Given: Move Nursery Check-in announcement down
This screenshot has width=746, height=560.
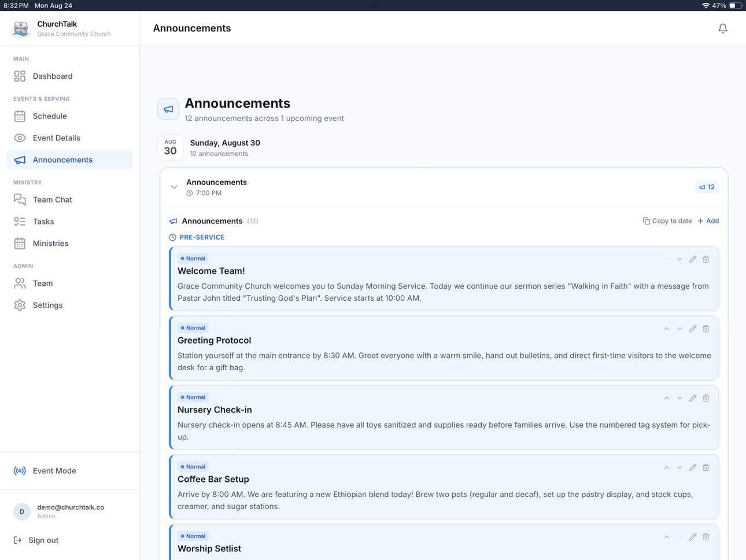Looking at the screenshot, I should [679, 399].
